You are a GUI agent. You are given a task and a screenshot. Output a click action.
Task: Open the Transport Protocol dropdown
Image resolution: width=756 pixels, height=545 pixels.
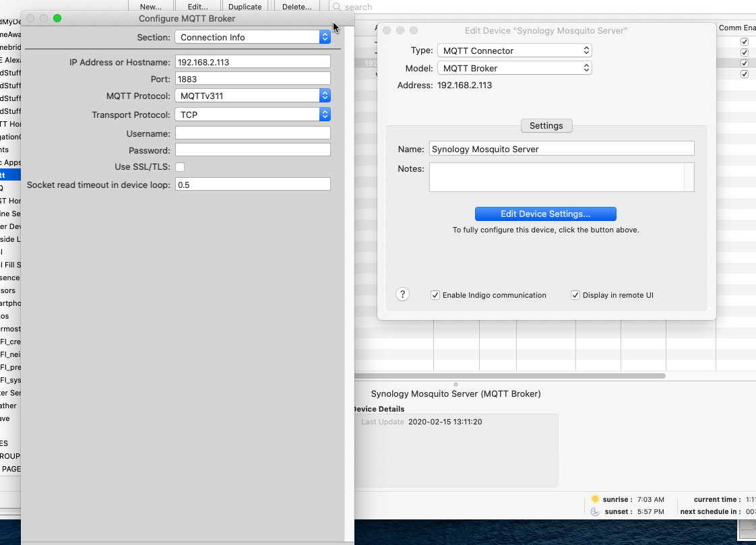(253, 115)
